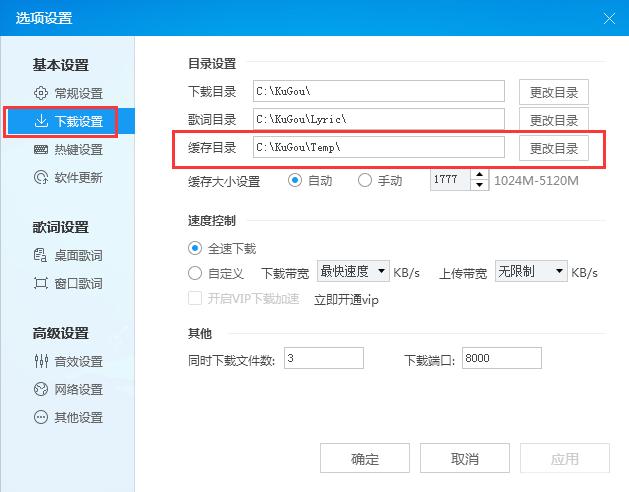Click the 选项设置 dialog title
Screen dimensions: 629x492
pos(44,18)
